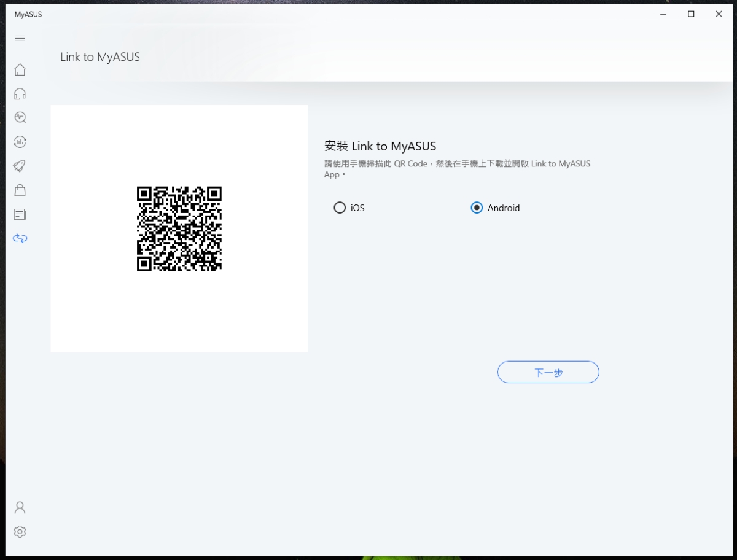Click the MyASUS window title text

(x=28, y=14)
